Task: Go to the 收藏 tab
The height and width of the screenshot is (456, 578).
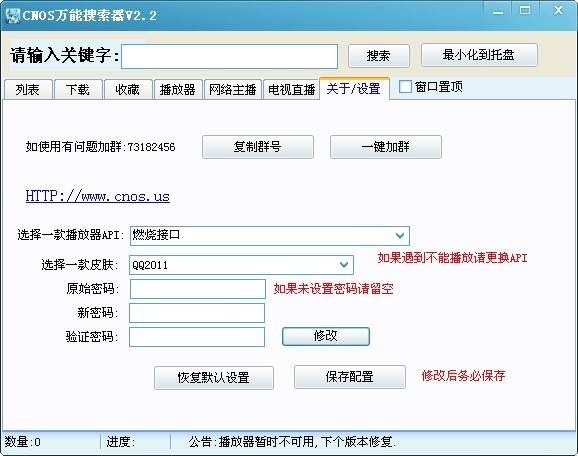Action: pyautogui.click(x=128, y=89)
